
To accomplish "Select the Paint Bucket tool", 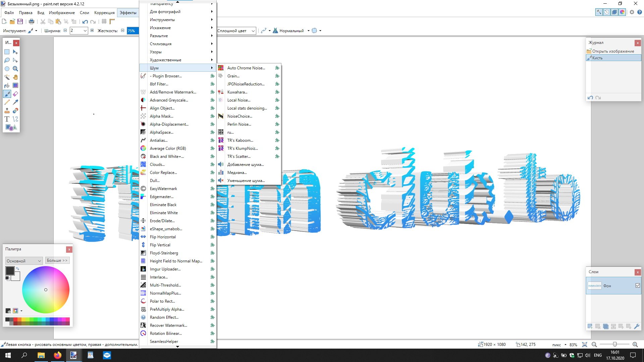I will 7,85.
